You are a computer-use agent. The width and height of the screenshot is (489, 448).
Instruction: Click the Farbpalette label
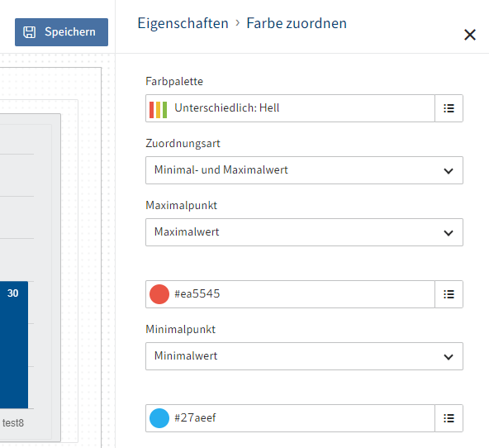174,82
